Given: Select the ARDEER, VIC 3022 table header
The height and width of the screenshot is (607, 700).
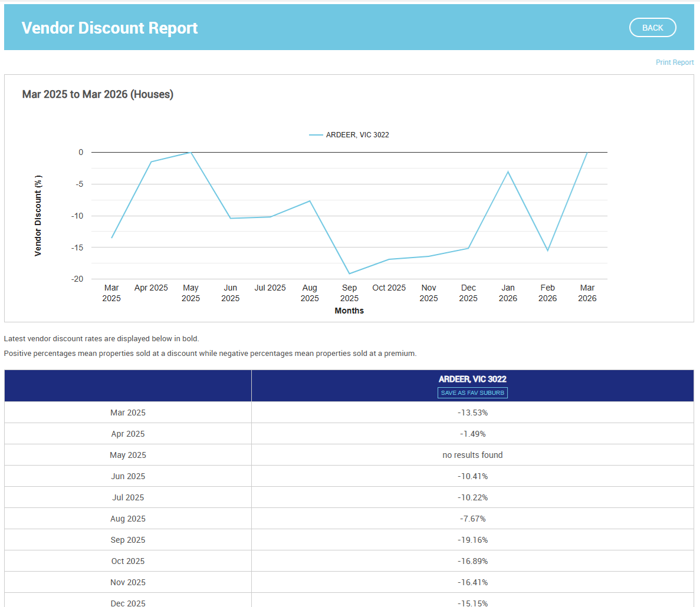Looking at the screenshot, I should pyautogui.click(x=472, y=379).
